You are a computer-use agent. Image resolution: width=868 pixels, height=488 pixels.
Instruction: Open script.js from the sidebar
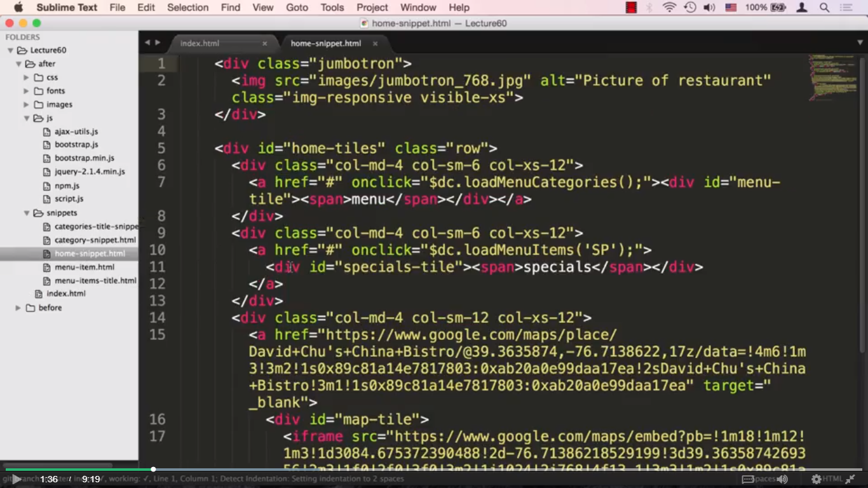(x=69, y=199)
